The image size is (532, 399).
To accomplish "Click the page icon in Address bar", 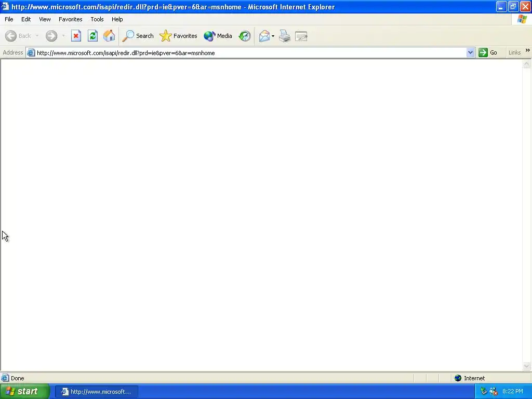I will coord(31,52).
